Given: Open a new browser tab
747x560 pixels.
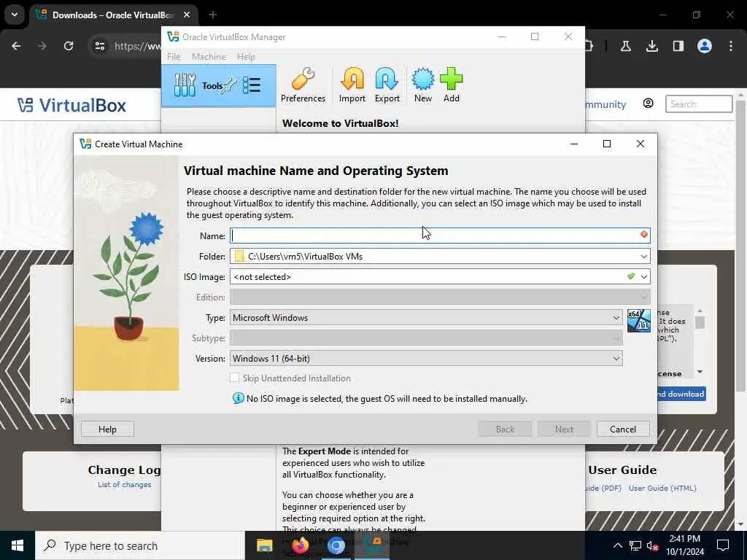Looking at the screenshot, I should 212,15.
